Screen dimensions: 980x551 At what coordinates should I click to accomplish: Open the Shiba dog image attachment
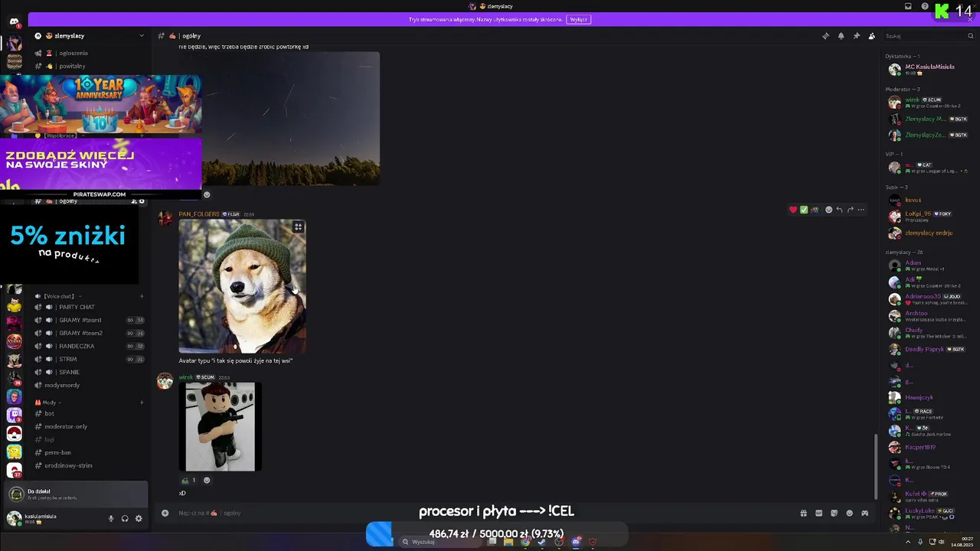click(242, 286)
